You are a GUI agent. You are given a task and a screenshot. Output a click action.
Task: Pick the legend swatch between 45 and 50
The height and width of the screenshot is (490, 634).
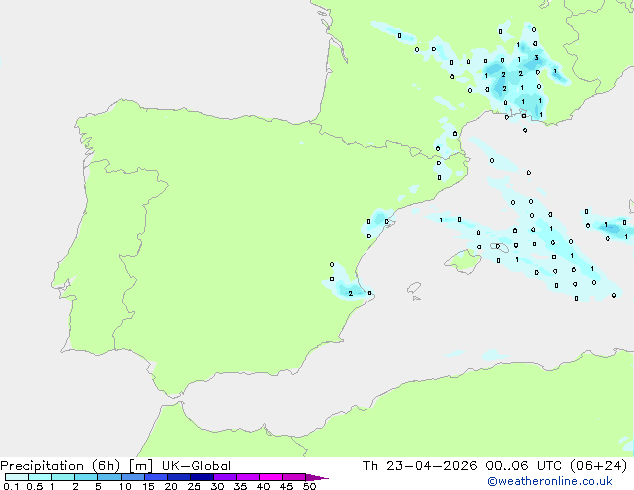point(294,477)
